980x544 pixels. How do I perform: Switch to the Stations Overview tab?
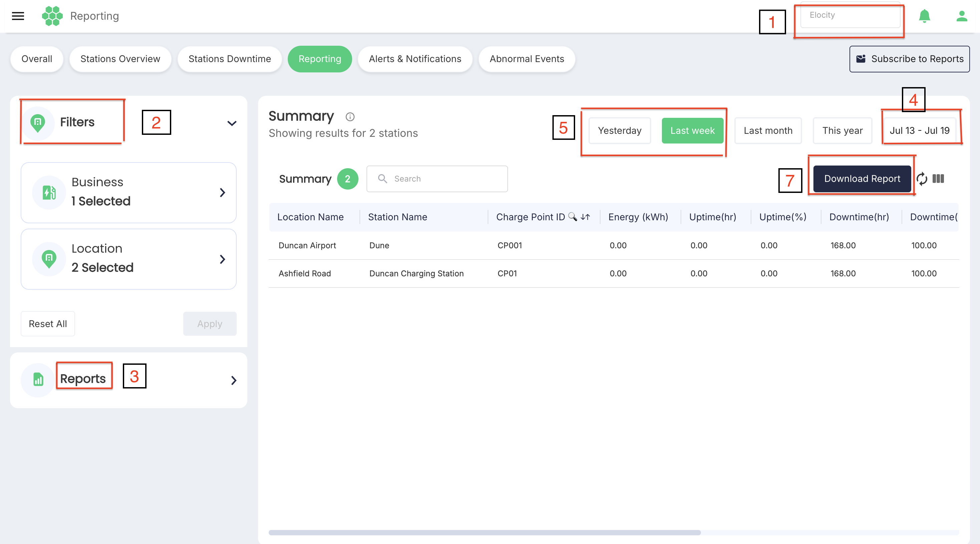pos(120,59)
